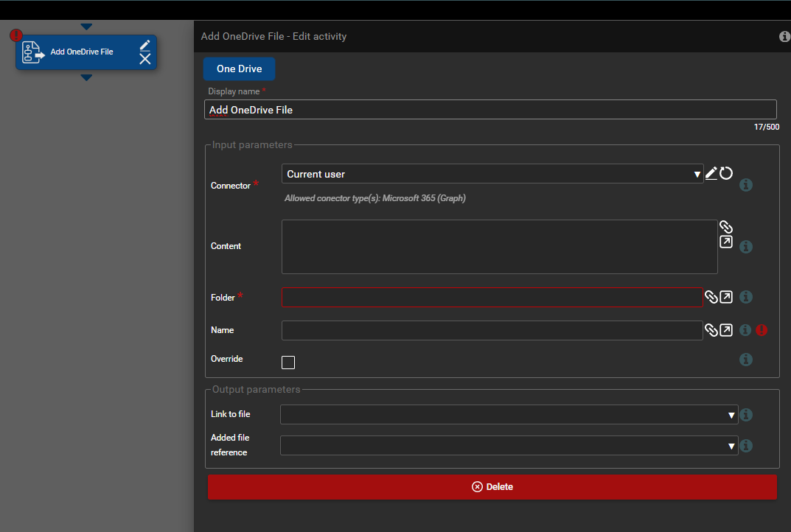The width and height of the screenshot is (791, 532).
Task: Click into the Display name field
Action: pyautogui.click(x=489, y=110)
